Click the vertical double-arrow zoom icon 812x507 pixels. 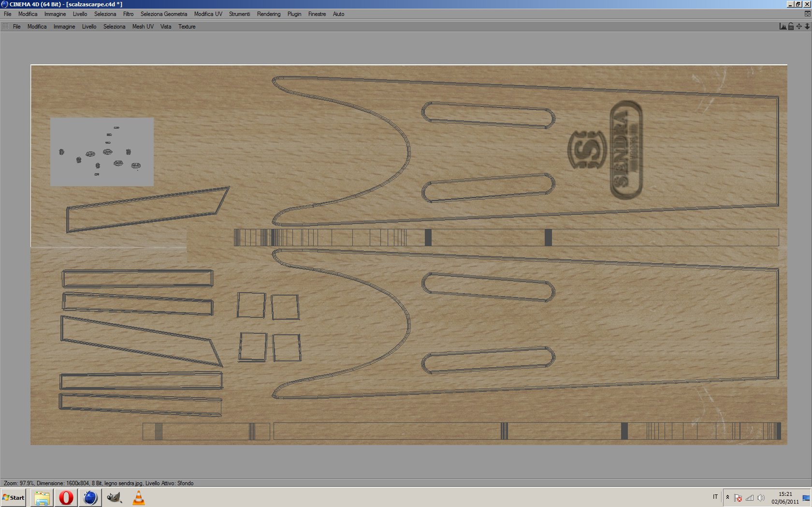pos(807,27)
